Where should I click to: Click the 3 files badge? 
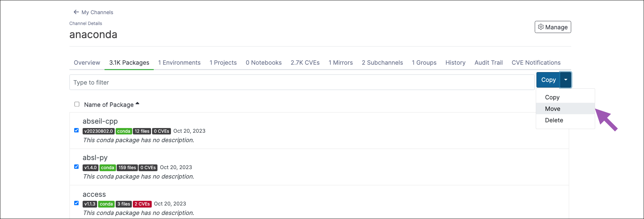point(124,204)
